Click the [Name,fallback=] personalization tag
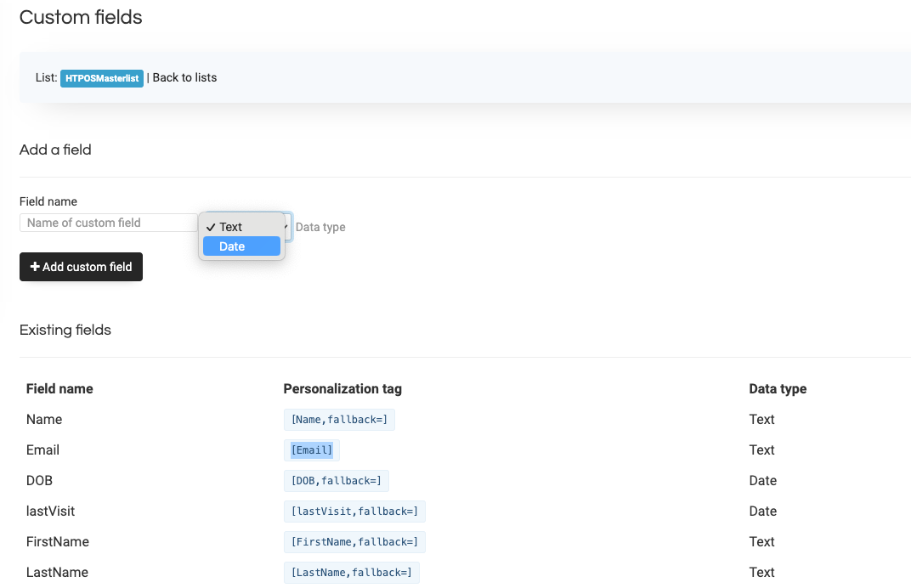 339,420
